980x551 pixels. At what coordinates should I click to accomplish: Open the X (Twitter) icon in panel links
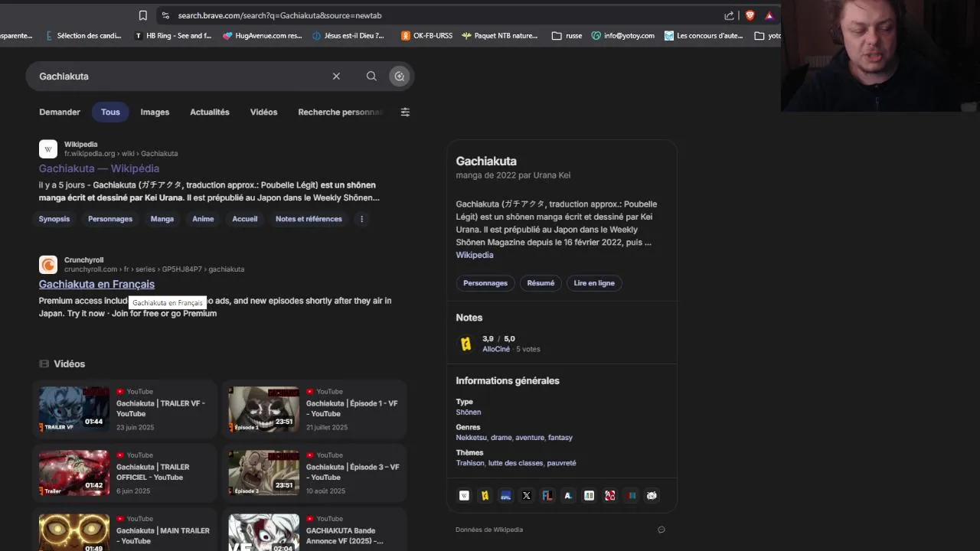(x=526, y=495)
